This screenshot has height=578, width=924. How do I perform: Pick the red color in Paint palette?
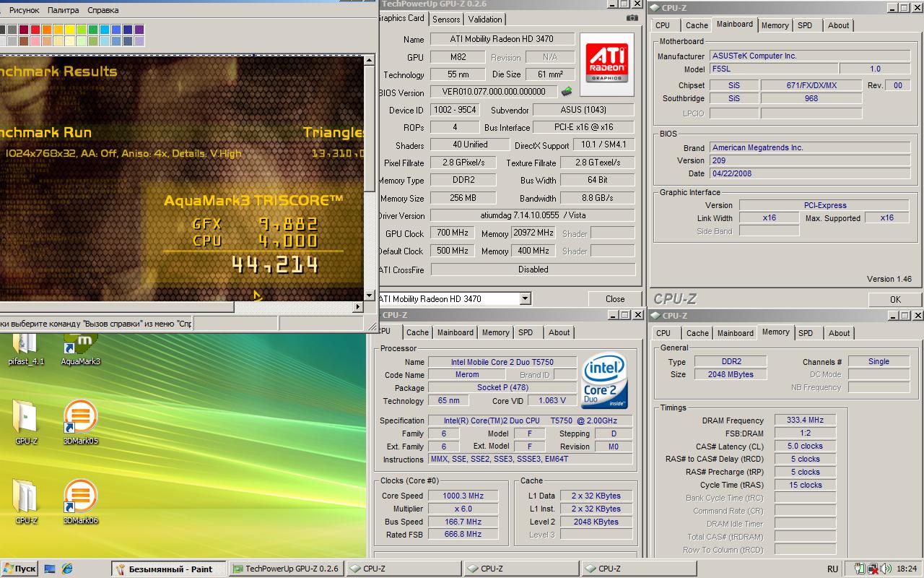point(35,30)
